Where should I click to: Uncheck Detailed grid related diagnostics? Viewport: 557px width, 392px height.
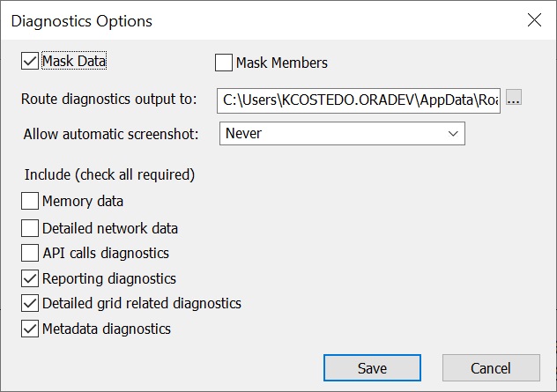30,304
